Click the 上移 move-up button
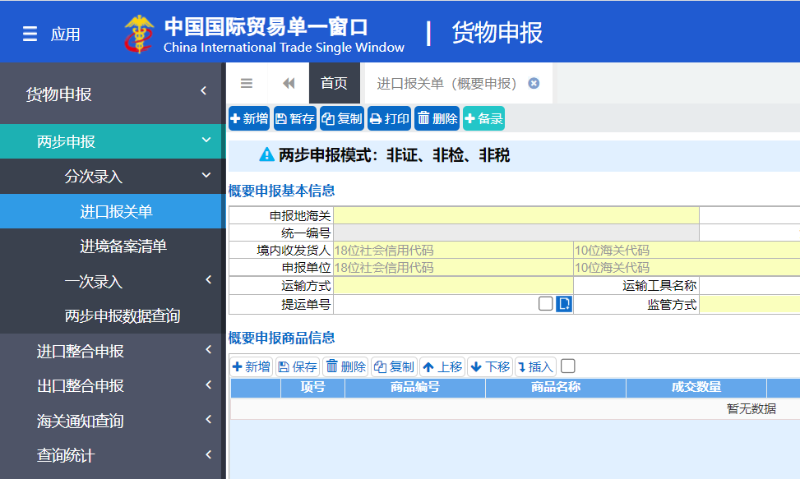Screen dimensions: 800x479 tap(442, 366)
